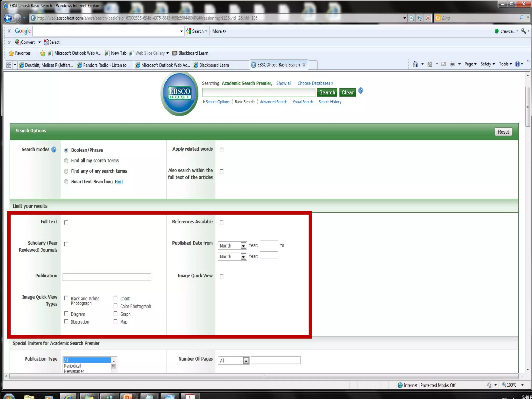Click the browser Back arrow button
Viewport: 532px width, 399px height.
coord(8,18)
